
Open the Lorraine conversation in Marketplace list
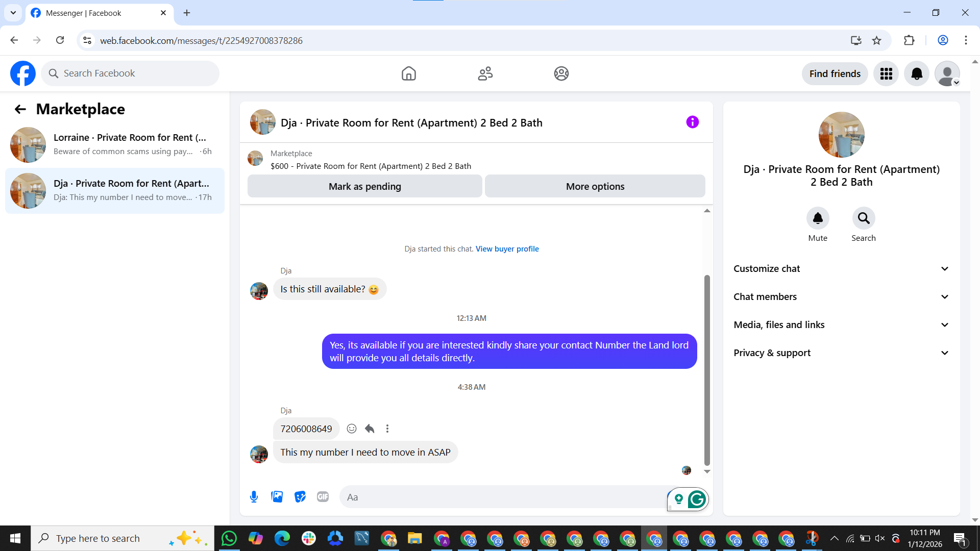115,144
